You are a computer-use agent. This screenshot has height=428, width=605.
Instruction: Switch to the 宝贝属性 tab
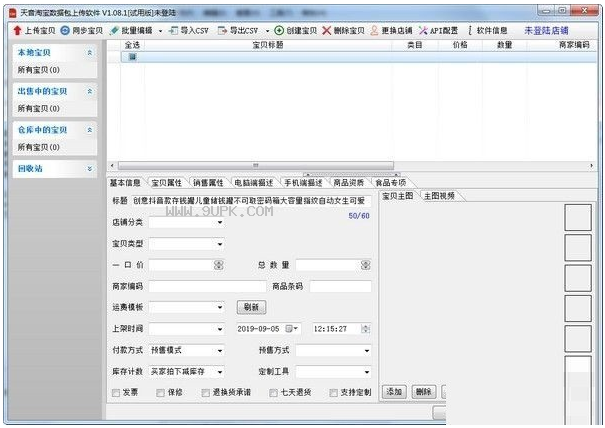pyautogui.click(x=166, y=183)
